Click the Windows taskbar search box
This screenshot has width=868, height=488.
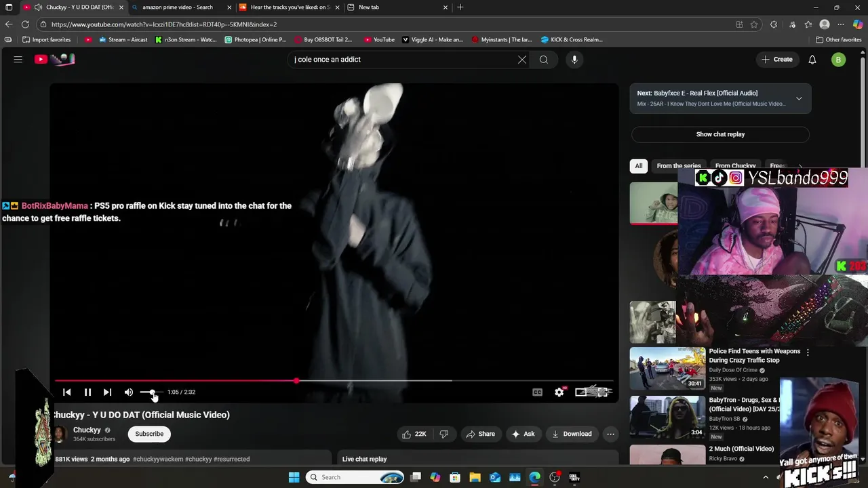[355, 477]
